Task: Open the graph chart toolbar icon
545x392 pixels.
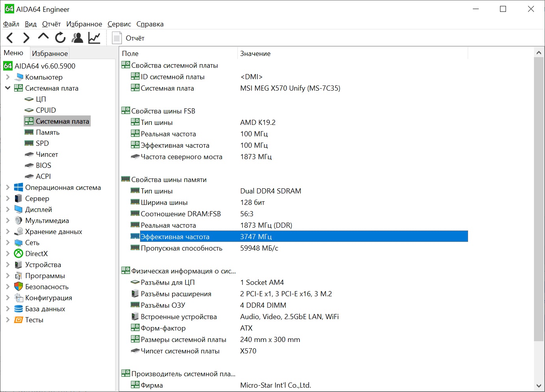Action: click(x=95, y=38)
